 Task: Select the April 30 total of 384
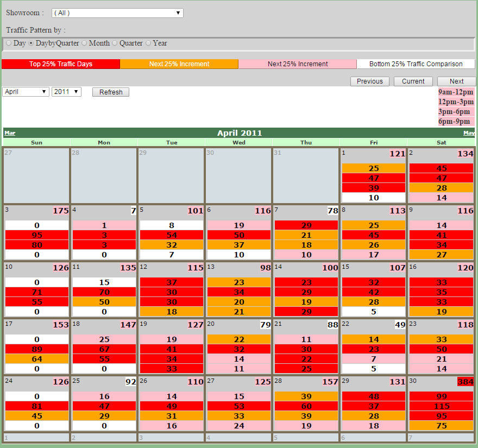pyautogui.click(x=465, y=382)
